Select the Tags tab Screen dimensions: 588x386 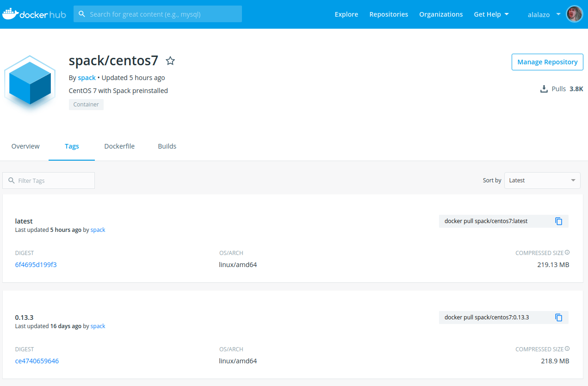point(72,146)
